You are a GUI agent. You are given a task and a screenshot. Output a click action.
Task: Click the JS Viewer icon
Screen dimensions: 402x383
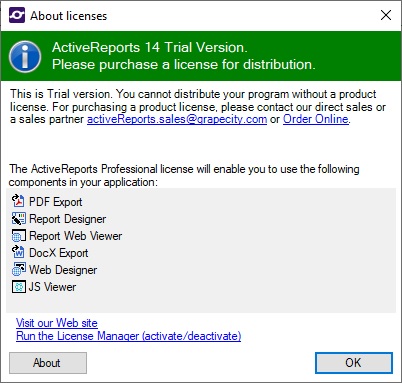[x=18, y=287]
